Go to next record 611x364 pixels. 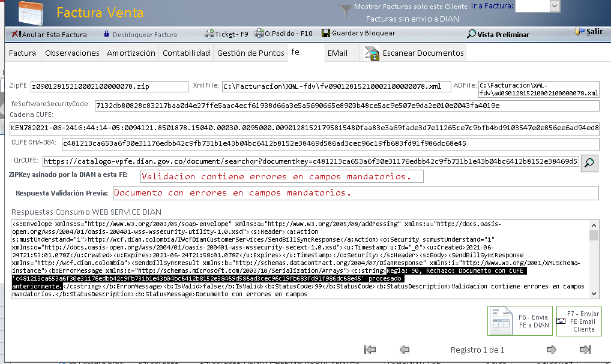[552, 350]
